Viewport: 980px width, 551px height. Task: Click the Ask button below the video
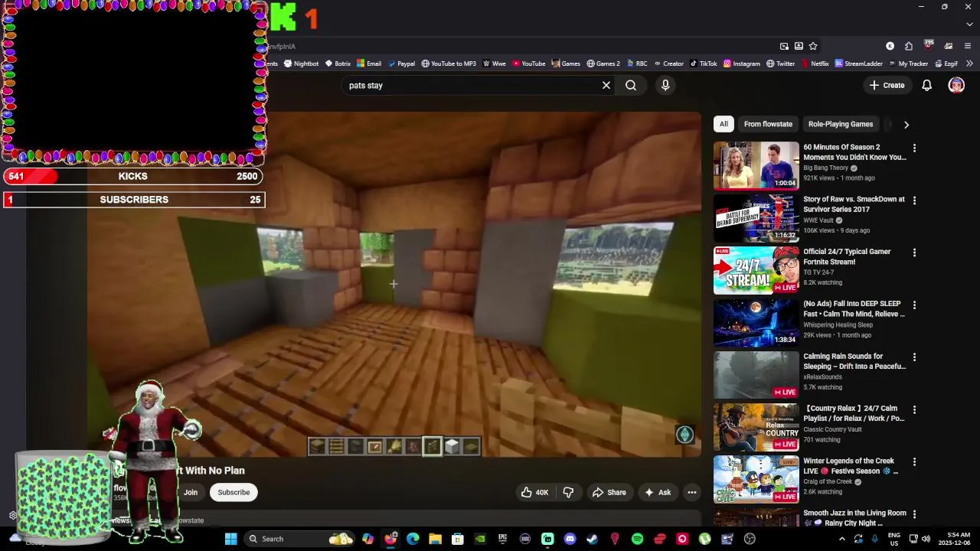tap(658, 493)
